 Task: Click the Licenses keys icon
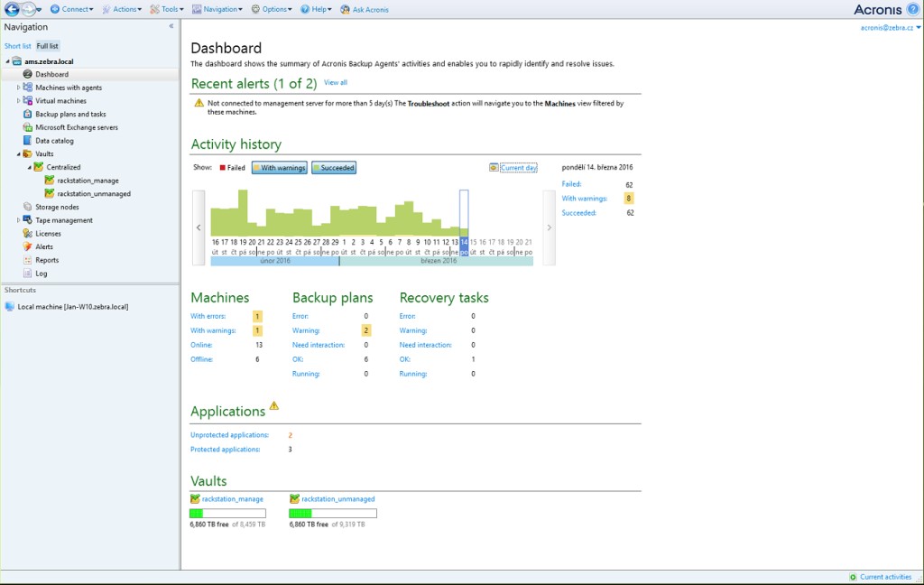[x=27, y=234]
